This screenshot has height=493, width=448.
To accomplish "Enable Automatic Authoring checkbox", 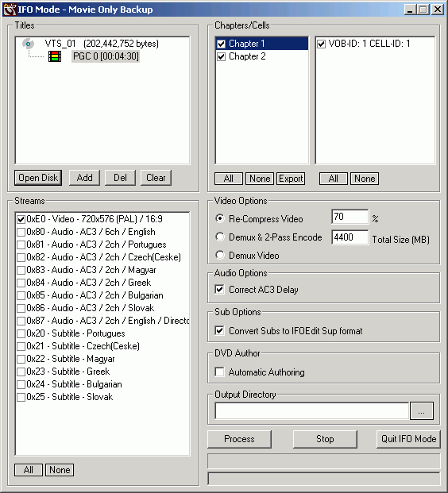I will [219, 372].
